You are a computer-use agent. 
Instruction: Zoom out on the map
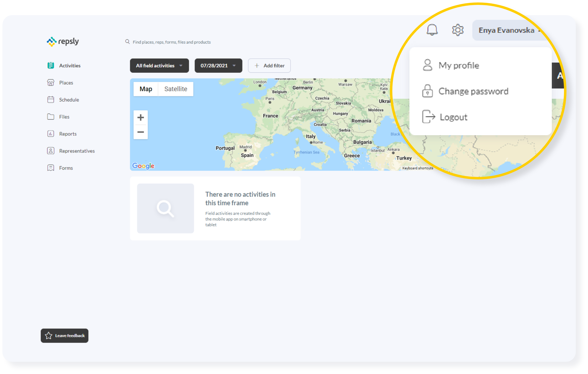(141, 132)
